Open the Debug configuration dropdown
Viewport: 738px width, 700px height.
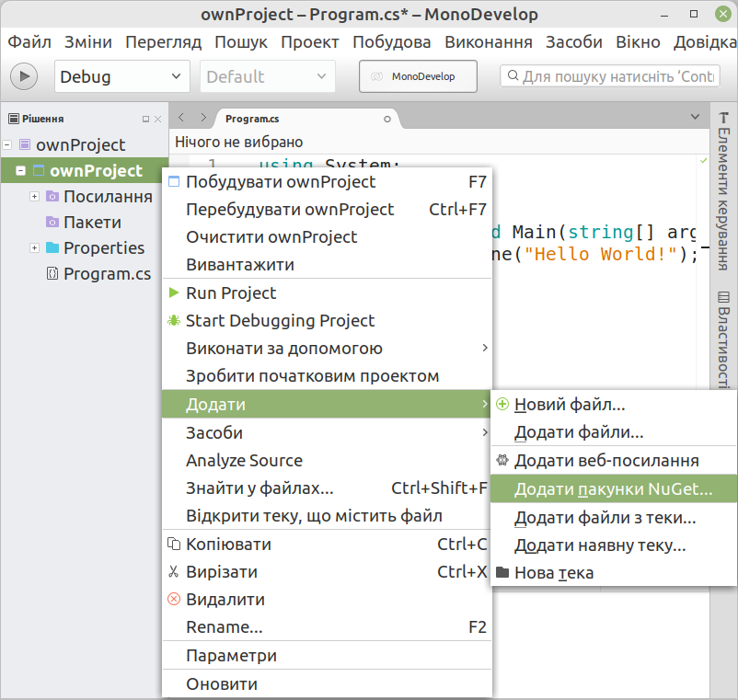point(121,76)
